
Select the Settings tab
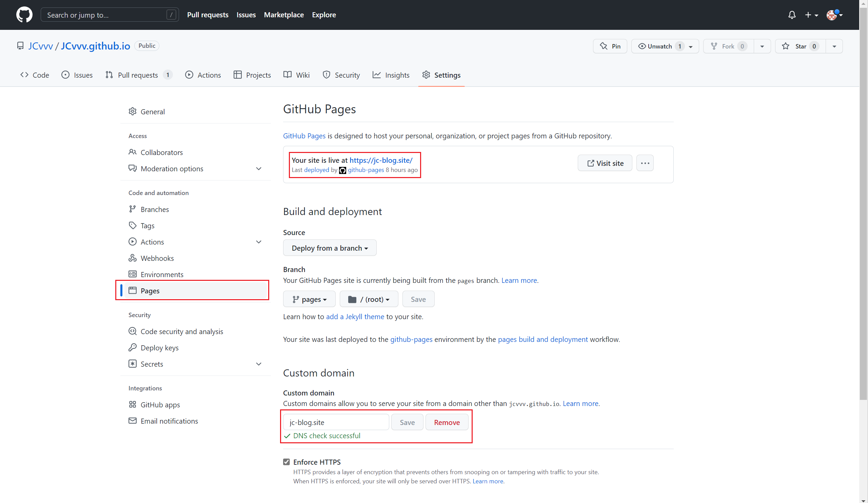(x=441, y=75)
